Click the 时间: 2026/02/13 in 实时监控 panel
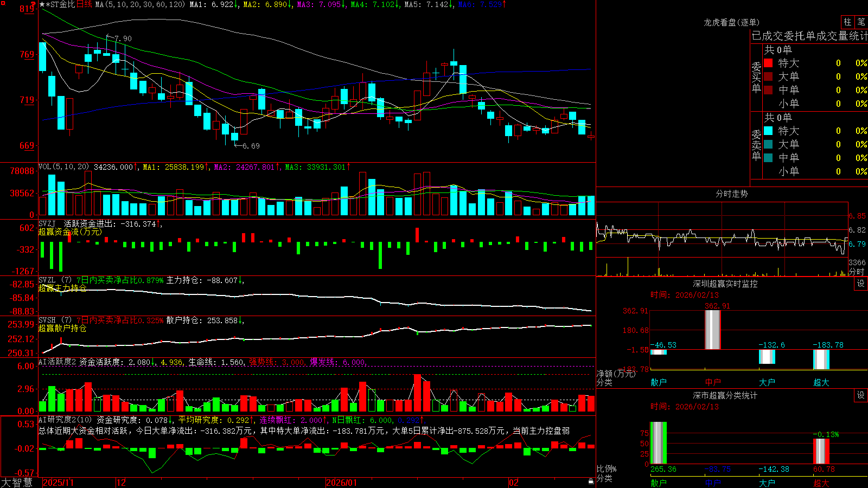868x488 pixels. coord(684,295)
